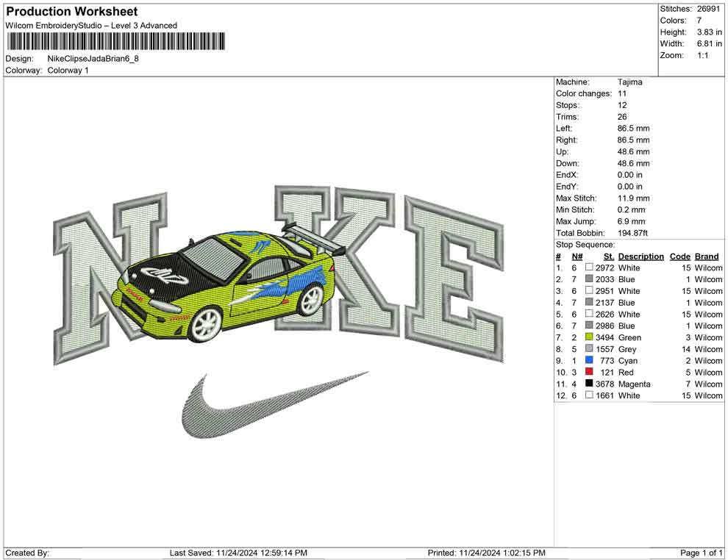Viewport: 728px width, 560px height.
Task: Click the St. column header
Action: coord(609,256)
